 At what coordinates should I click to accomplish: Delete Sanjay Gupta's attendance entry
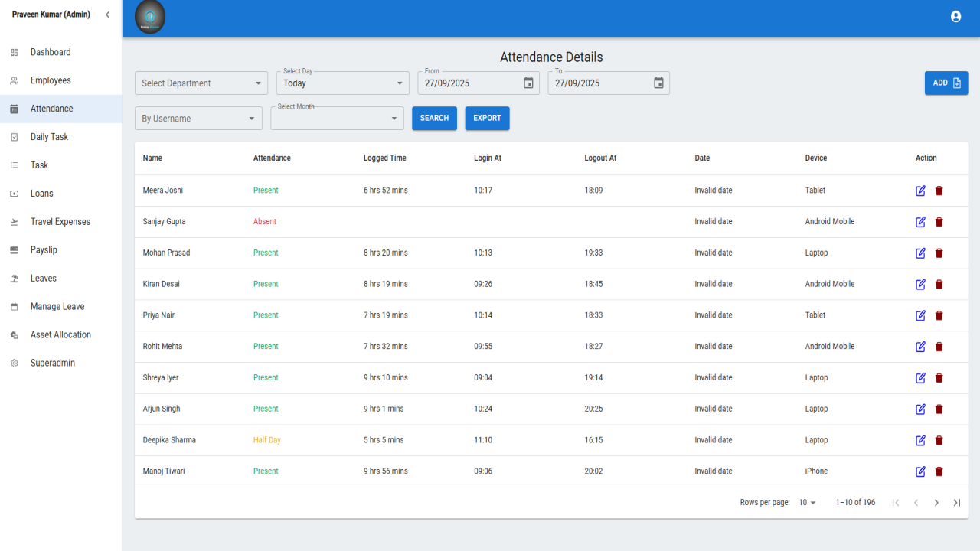(x=939, y=222)
